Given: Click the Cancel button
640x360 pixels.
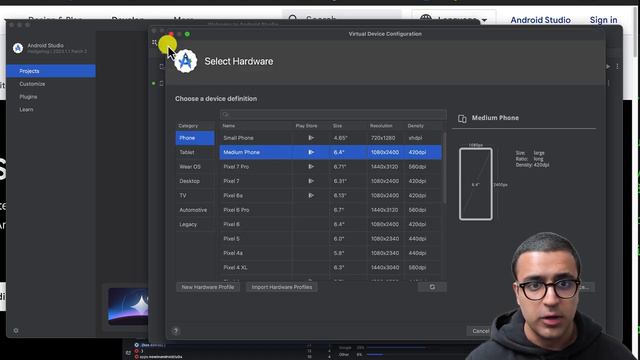Looking at the screenshot, I should pos(480,331).
